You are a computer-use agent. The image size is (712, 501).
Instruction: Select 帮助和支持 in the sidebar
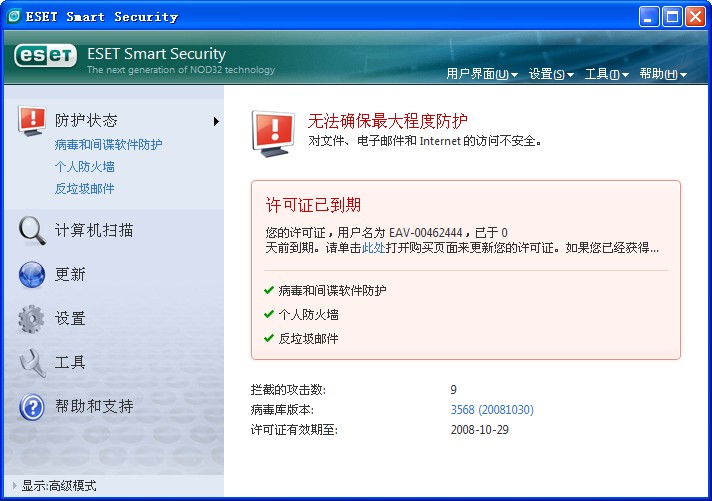tap(94, 406)
